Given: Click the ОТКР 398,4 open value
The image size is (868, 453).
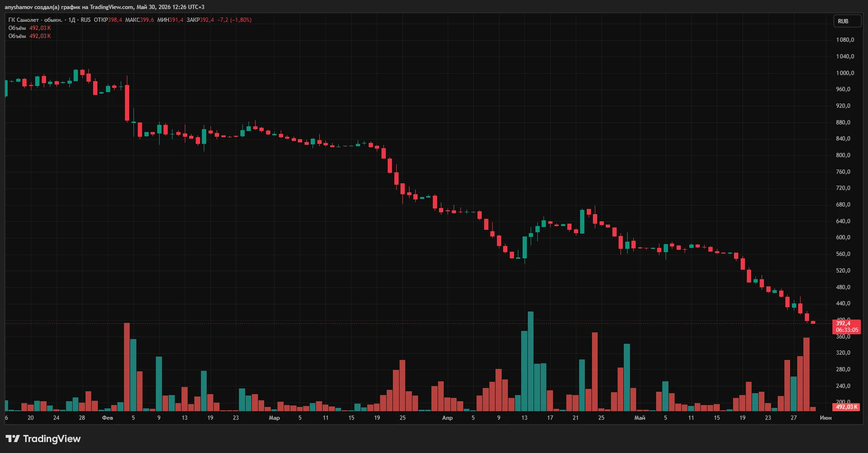Looking at the screenshot, I should click(x=108, y=20).
